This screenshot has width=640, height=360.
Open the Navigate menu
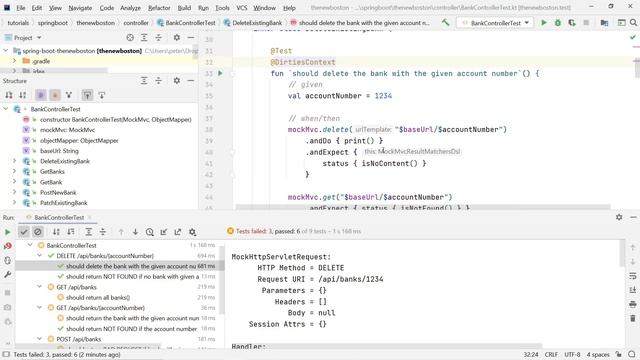click(80, 8)
